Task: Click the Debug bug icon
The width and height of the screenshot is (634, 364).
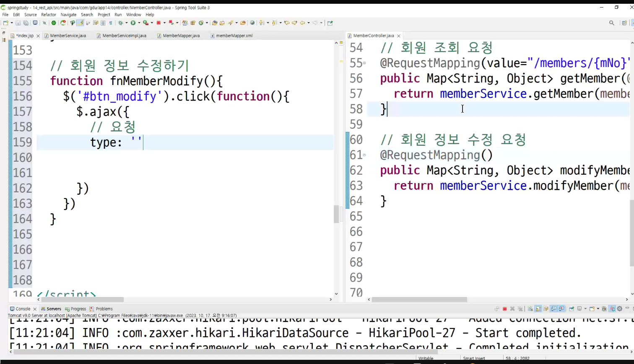Action: click(120, 23)
